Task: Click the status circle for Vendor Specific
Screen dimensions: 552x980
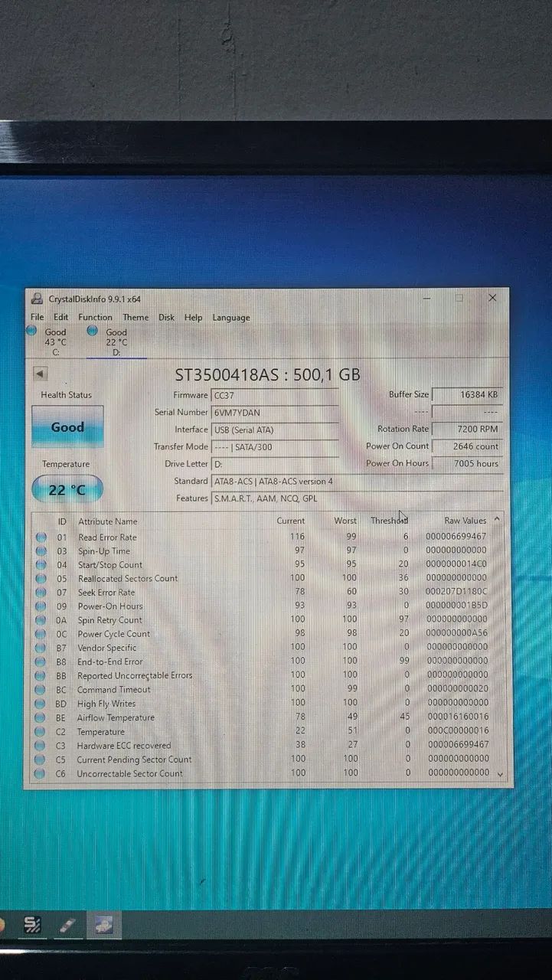Action: click(x=41, y=648)
